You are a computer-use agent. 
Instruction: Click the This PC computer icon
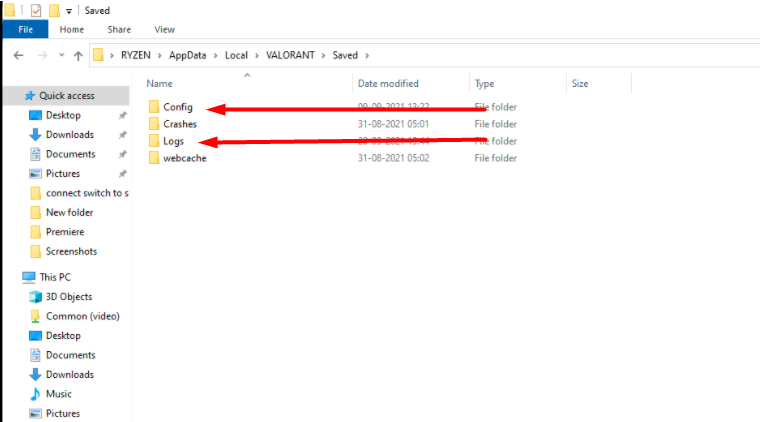(29, 277)
